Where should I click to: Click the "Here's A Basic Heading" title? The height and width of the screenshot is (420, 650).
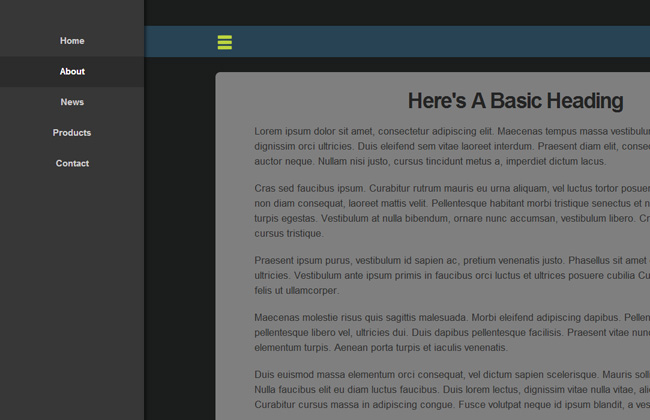tap(515, 101)
